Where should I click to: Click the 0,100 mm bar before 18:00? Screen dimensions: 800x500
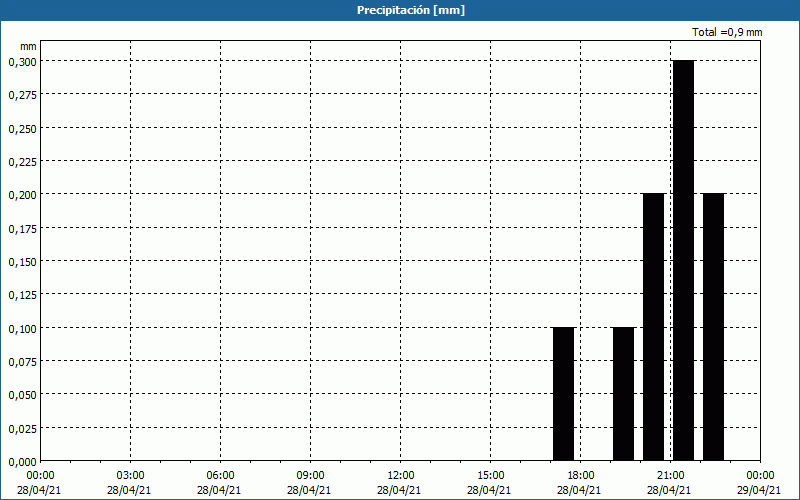tap(564, 394)
